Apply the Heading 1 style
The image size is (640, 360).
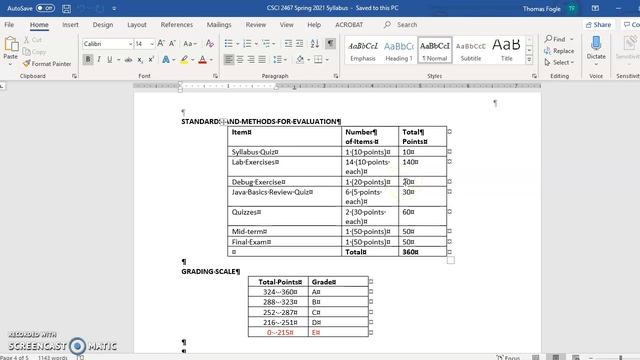tap(399, 50)
